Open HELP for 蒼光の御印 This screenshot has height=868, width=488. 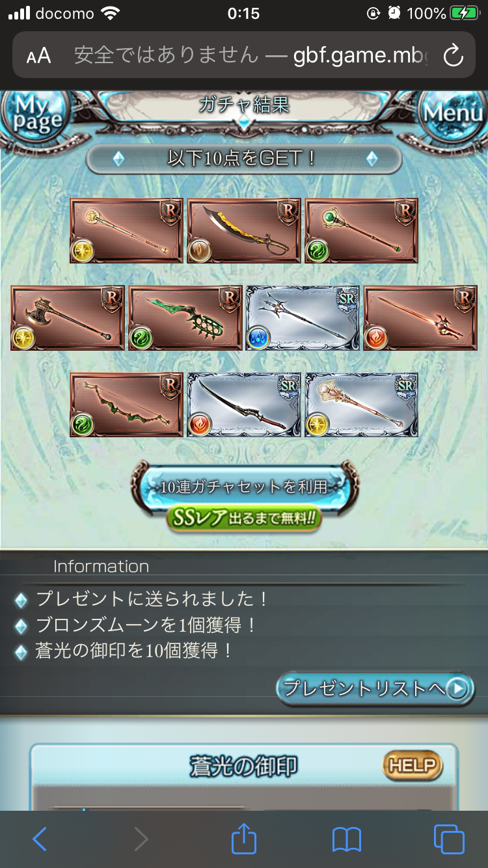coord(412,766)
